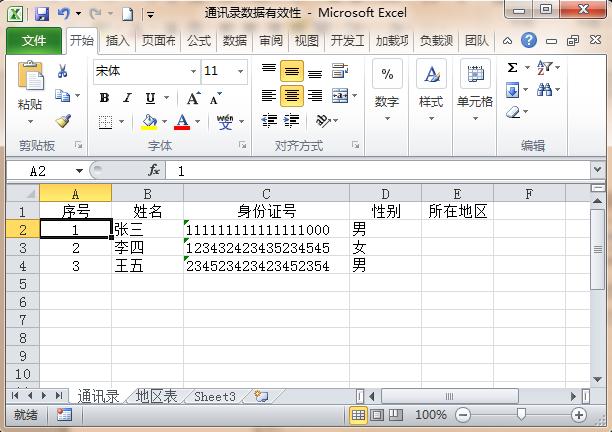Open the Name Box dropdown arrow

point(81,171)
